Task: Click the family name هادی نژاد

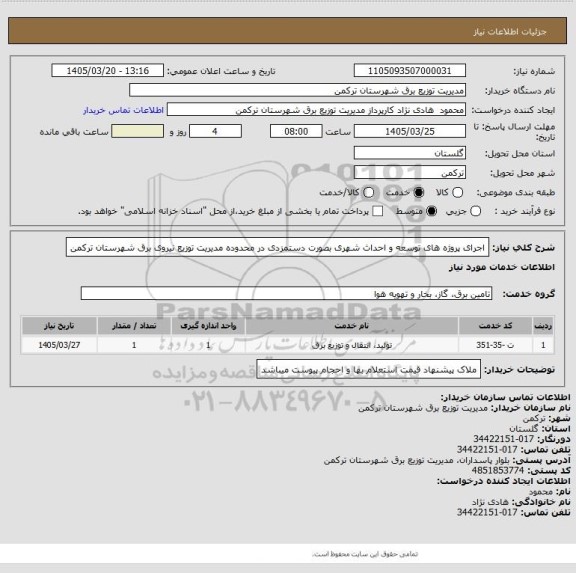Action: 490,502
